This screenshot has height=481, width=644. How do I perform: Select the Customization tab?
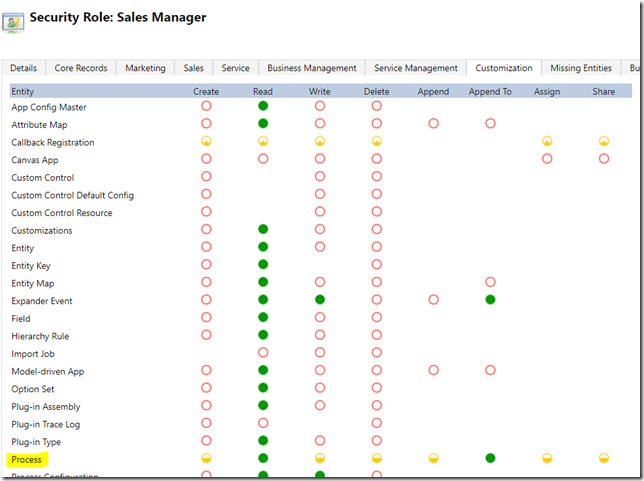(x=504, y=68)
